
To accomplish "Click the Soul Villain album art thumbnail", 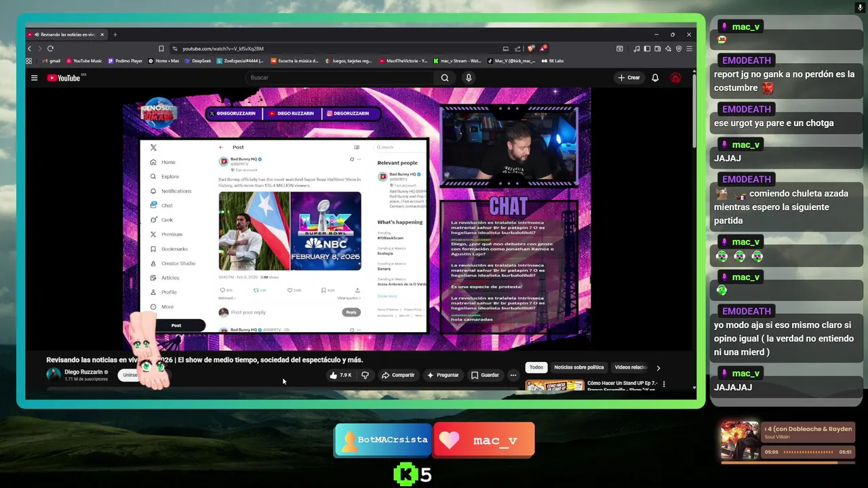I will (x=740, y=440).
